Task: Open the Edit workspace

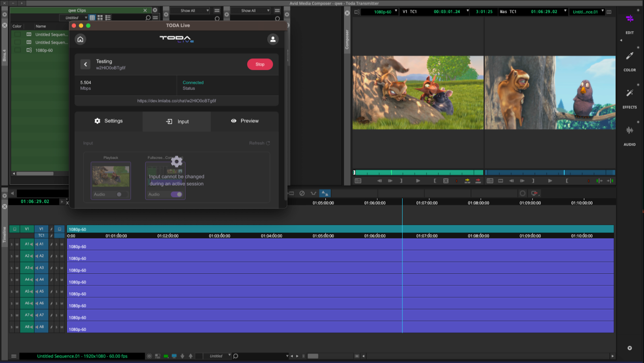Action: click(x=630, y=23)
